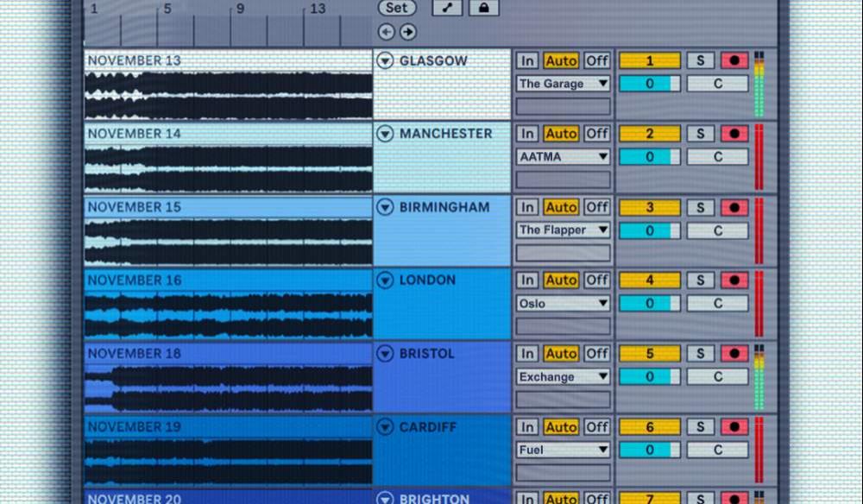
Task: Set London monitor to In
Action: (527, 280)
